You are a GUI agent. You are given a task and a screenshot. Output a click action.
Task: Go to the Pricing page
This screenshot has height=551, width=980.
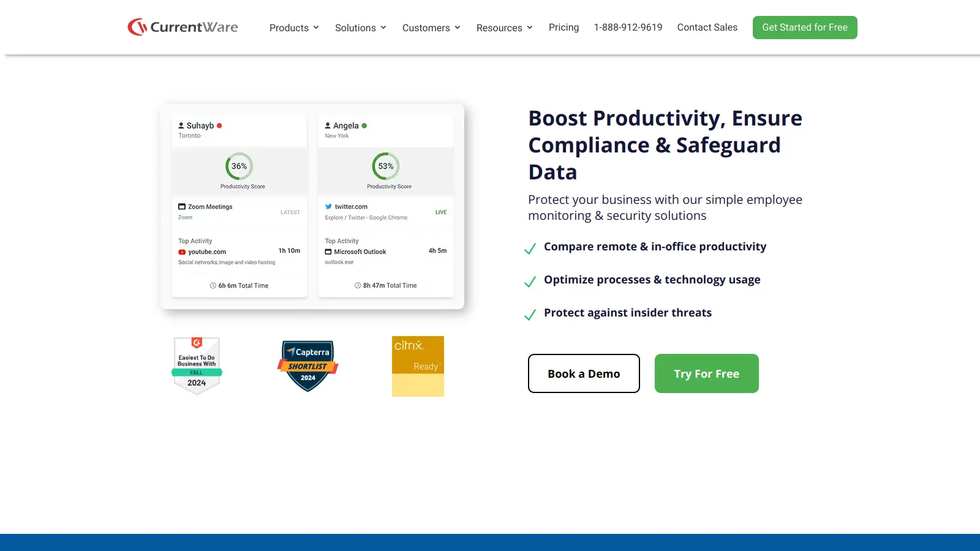coord(563,28)
